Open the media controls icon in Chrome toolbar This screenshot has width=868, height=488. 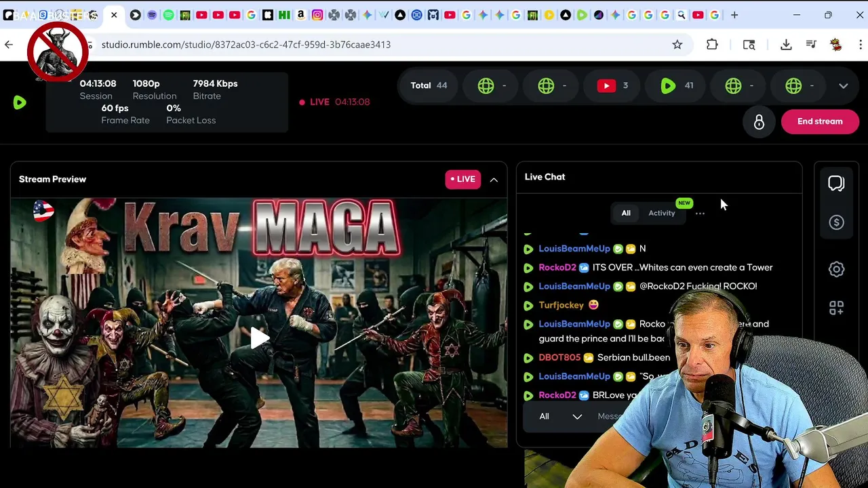(811, 45)
